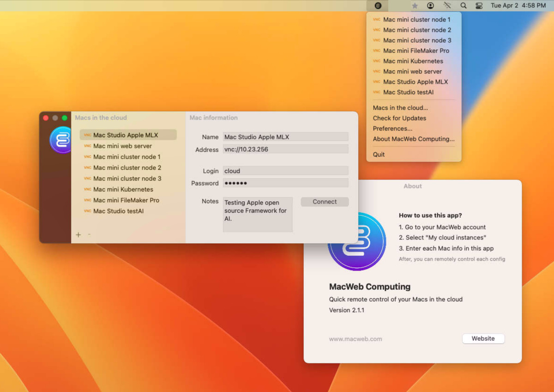554x392 pixels.
Task: Open Macs in the cloud... menu item
Action: coord(414,108)
